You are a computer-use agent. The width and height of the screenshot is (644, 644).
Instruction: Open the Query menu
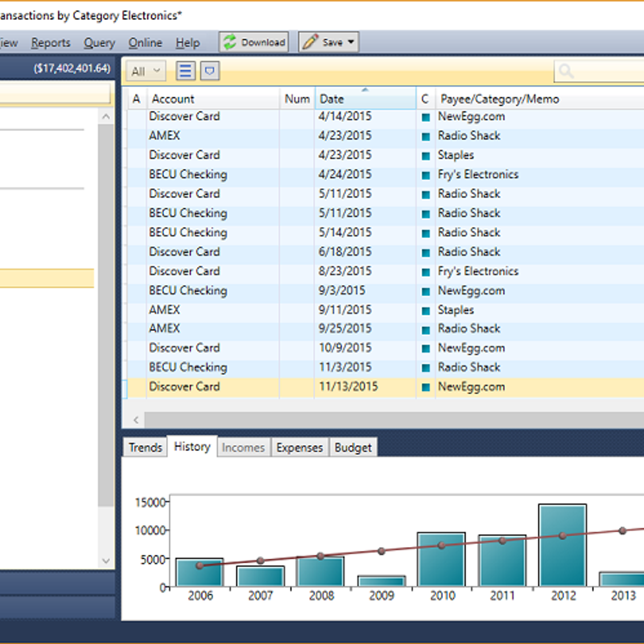tap(99, 43)
